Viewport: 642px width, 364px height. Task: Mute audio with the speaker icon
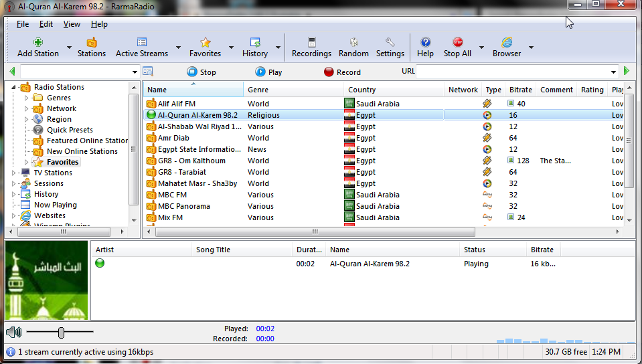click(14, 332)
